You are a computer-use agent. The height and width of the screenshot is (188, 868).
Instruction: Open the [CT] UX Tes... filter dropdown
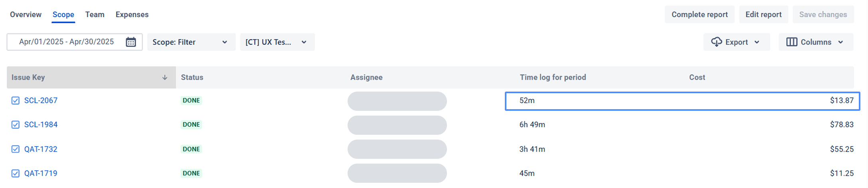point(277,42)
